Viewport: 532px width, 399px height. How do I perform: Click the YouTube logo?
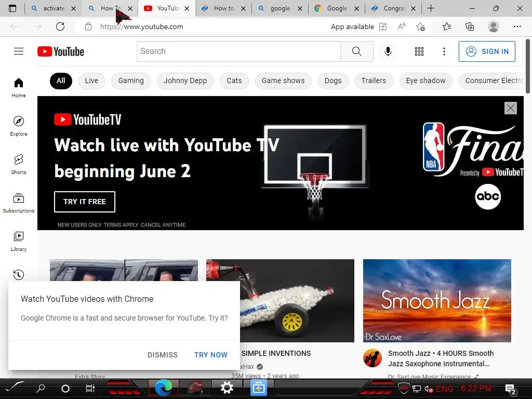point(61,51)
